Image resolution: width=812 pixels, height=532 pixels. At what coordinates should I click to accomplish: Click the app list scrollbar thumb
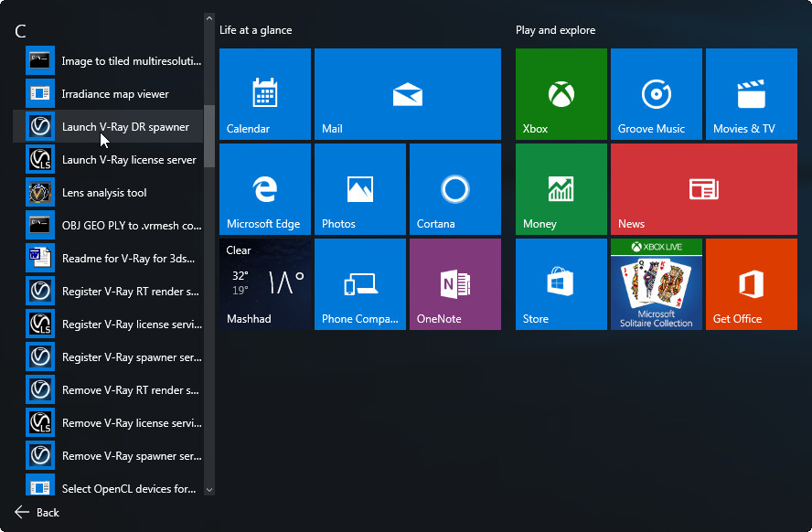click(x=209, y=136)
